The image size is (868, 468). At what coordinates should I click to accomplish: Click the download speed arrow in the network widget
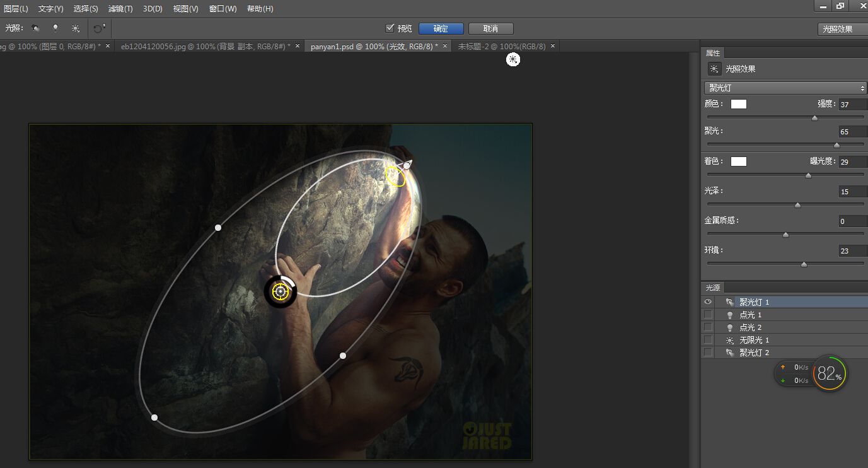coord(783,380)
